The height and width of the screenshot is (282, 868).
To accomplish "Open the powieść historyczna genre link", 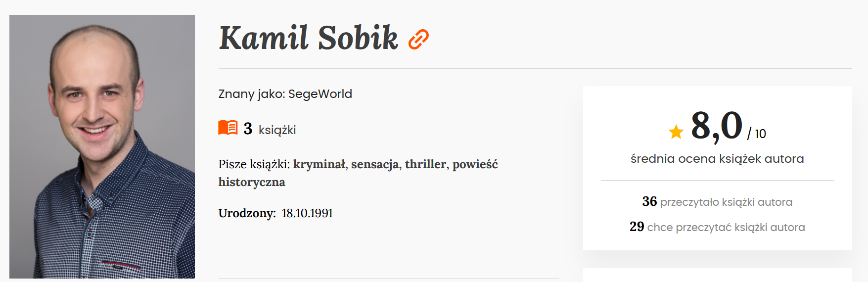I will pos(475,165).
